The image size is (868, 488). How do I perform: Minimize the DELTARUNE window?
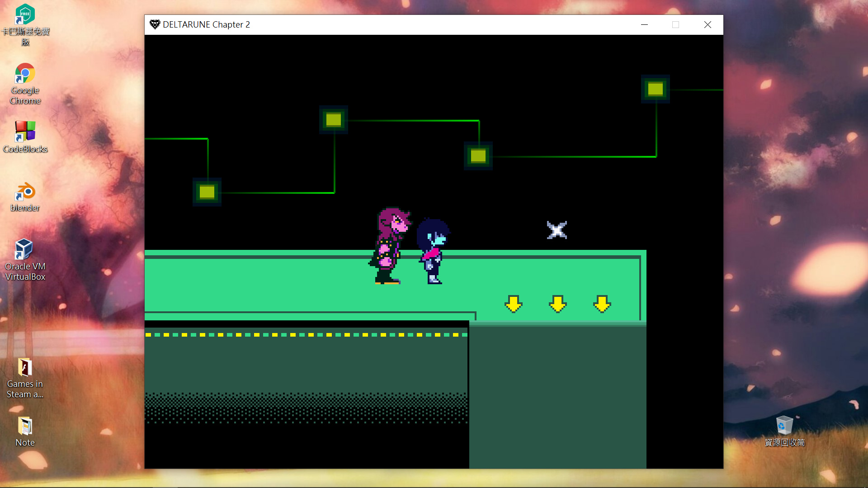[x=645, y=25]
